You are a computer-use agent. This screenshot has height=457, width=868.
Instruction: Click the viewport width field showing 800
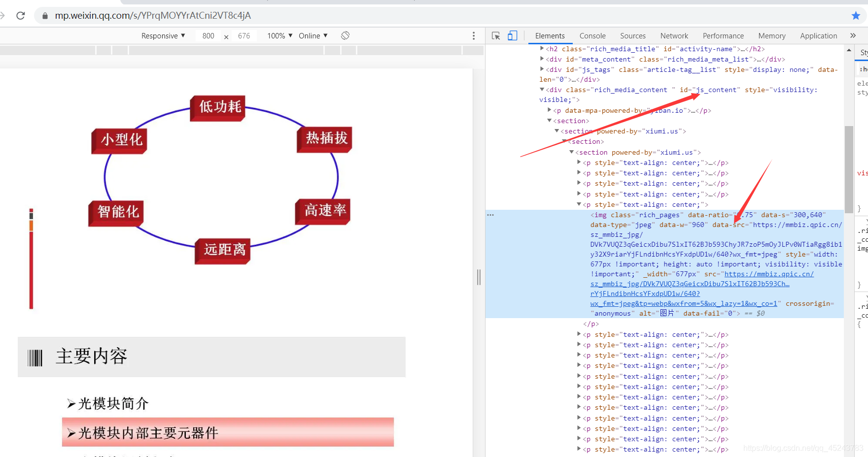(208, 35)
